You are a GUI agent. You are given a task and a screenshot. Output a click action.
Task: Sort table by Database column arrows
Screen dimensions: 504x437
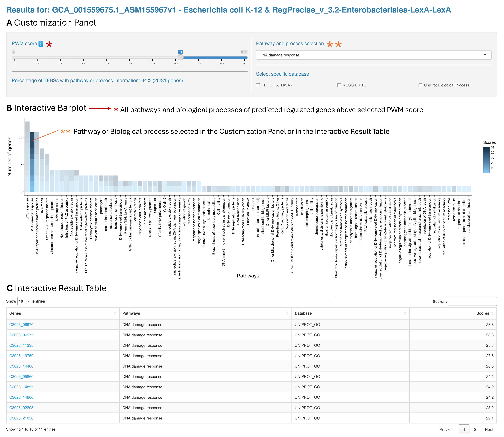point(405,313)
